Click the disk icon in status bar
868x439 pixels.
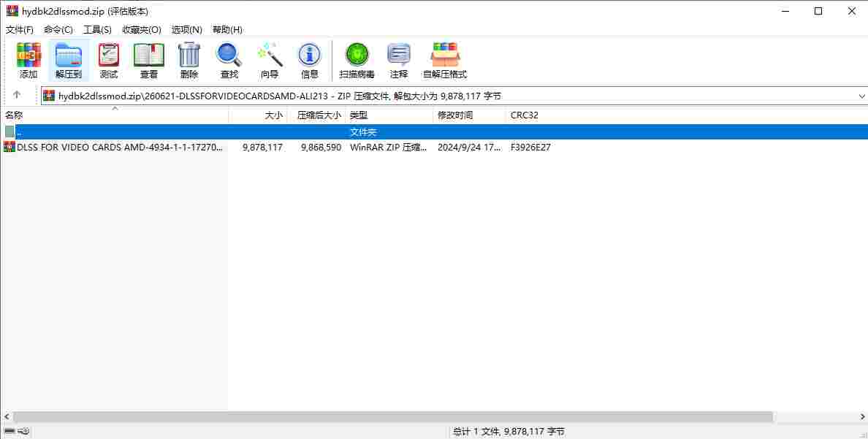(x=10, y=431)
